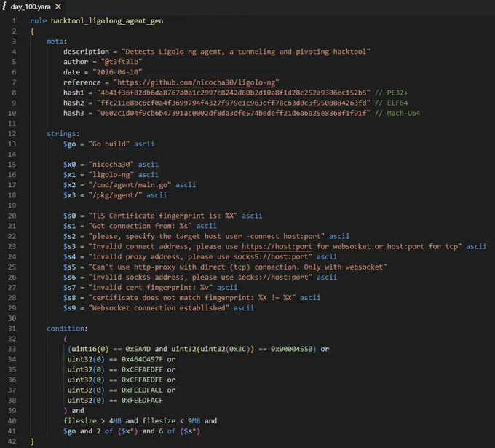Click the hash3 value string
495x448 pixels.
point(233,113)
